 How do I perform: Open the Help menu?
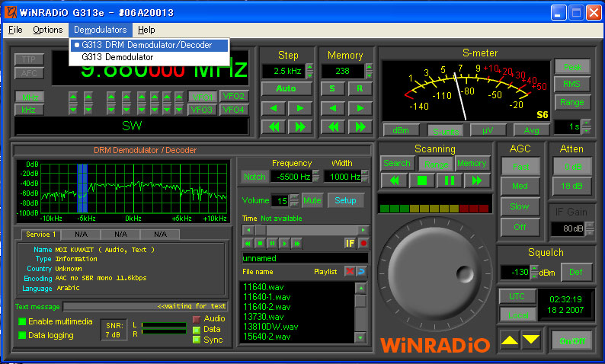[x=146, y=30]
